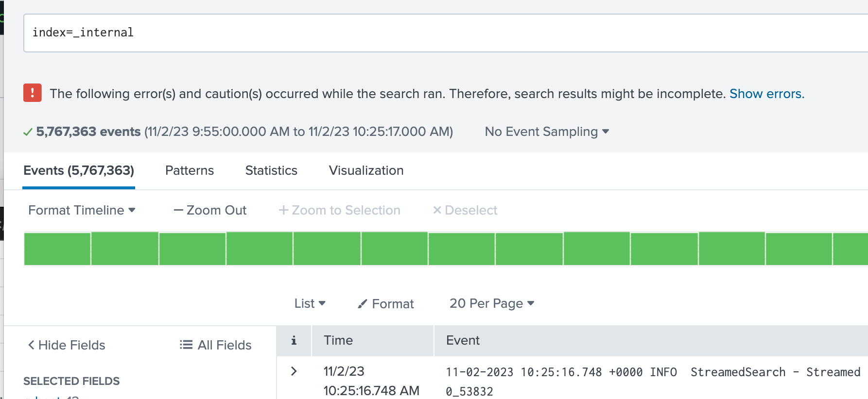Switch to the Patterns tab
868x399 pixels.
coord(190,170)
